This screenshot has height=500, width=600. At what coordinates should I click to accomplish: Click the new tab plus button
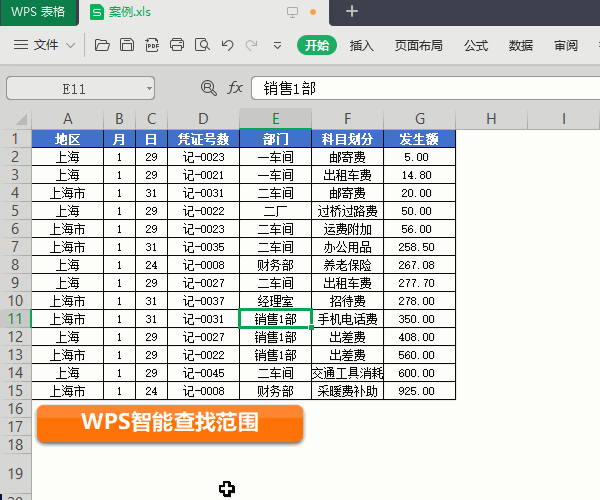tap(351, 12)
